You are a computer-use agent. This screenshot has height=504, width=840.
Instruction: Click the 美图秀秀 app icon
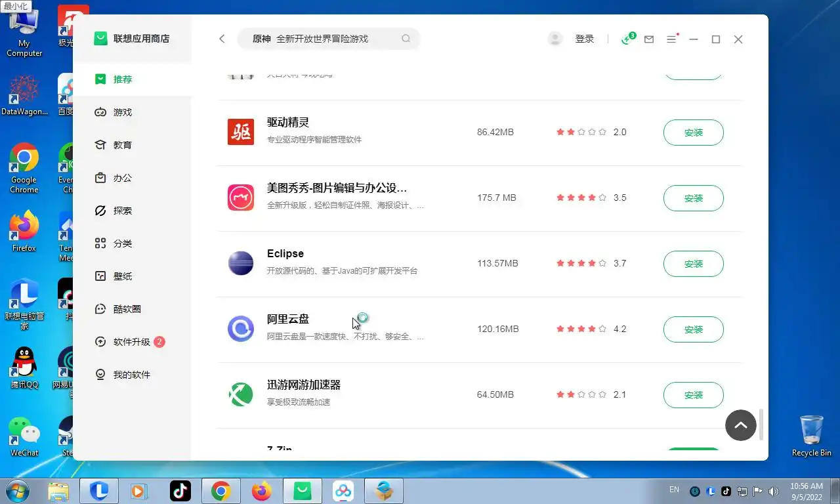[241, 198]
